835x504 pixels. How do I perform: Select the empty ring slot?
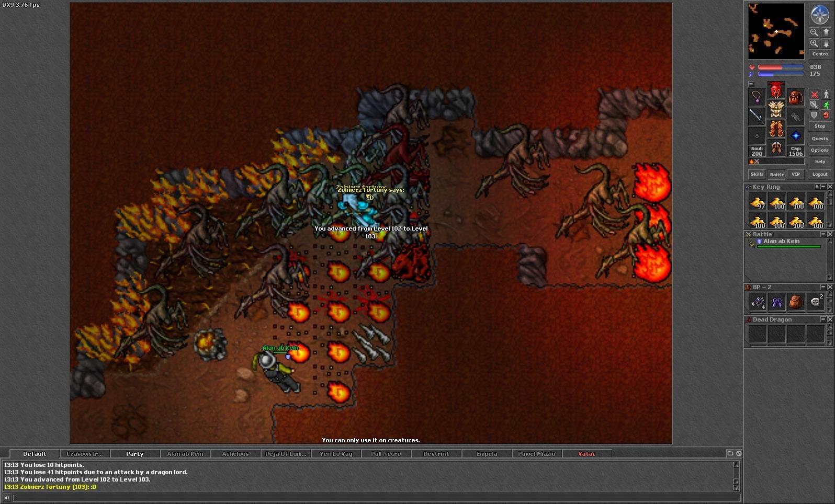pos(757,135)
